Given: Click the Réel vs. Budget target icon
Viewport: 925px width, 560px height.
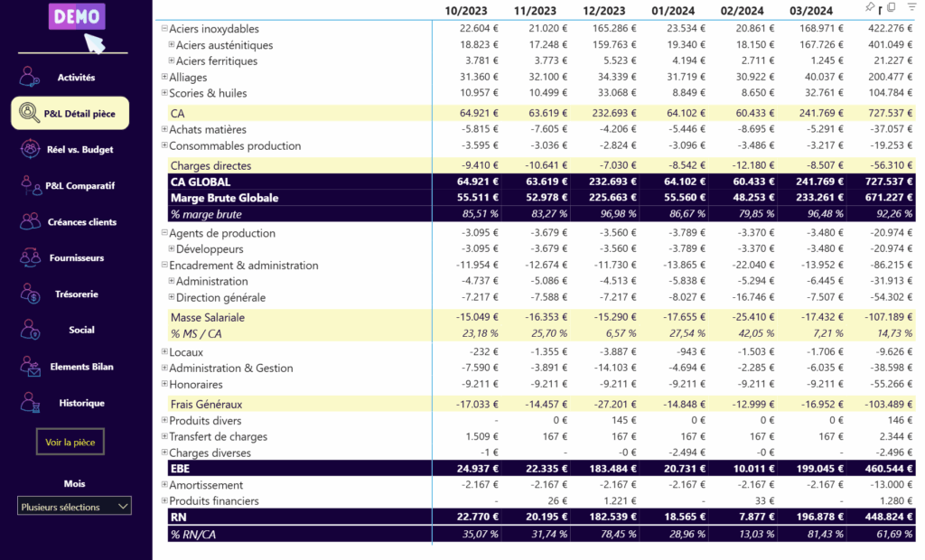Looking at the screenshot, I should [x=31, y=149].
